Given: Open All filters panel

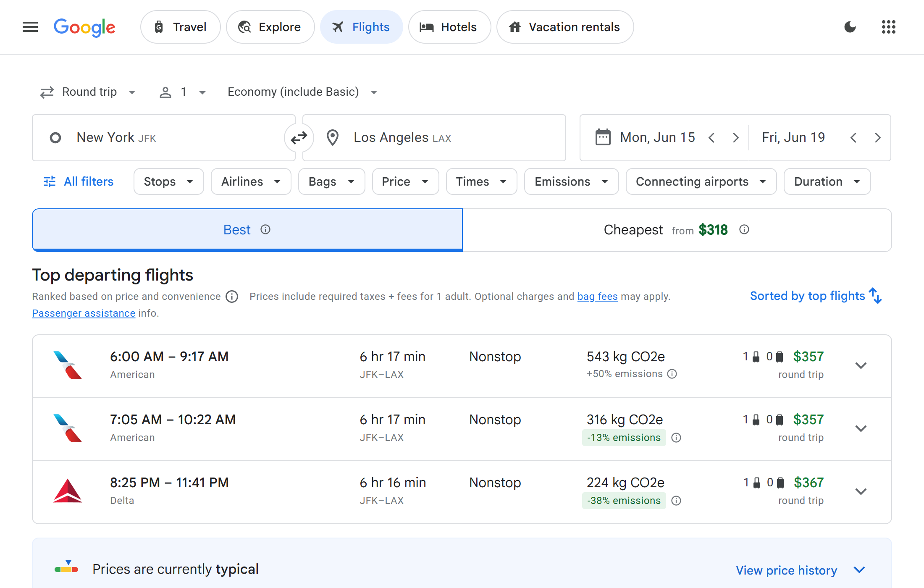Looking at the screenshot, I should (79, 181).
